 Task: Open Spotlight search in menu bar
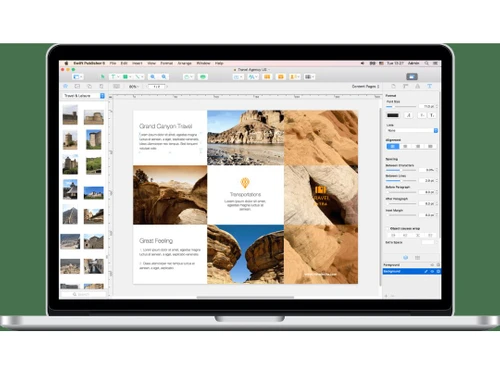426,63
